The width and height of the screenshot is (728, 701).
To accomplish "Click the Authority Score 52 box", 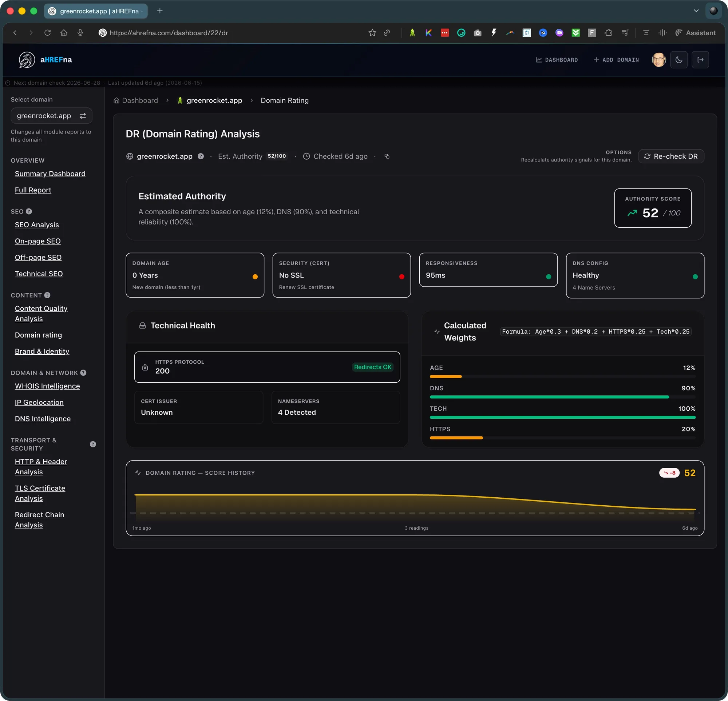I will tap(653, 208).
